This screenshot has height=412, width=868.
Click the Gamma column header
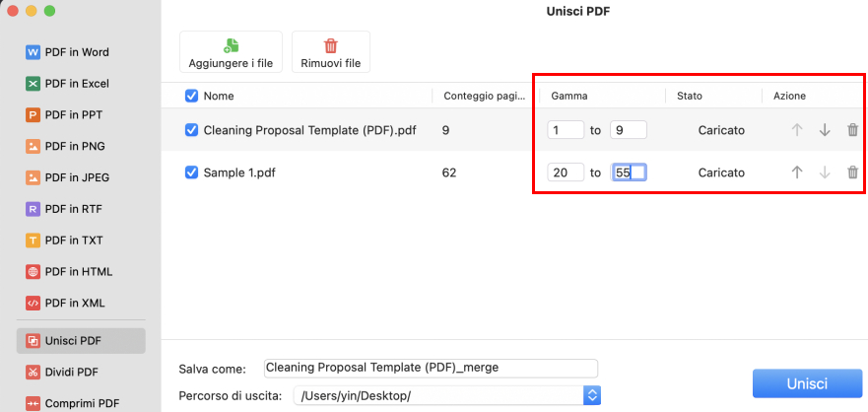coord(569,97)
